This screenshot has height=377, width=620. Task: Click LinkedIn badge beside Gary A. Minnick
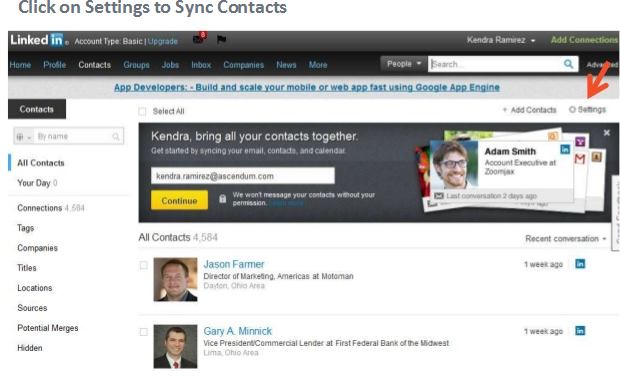coord(580,331)
